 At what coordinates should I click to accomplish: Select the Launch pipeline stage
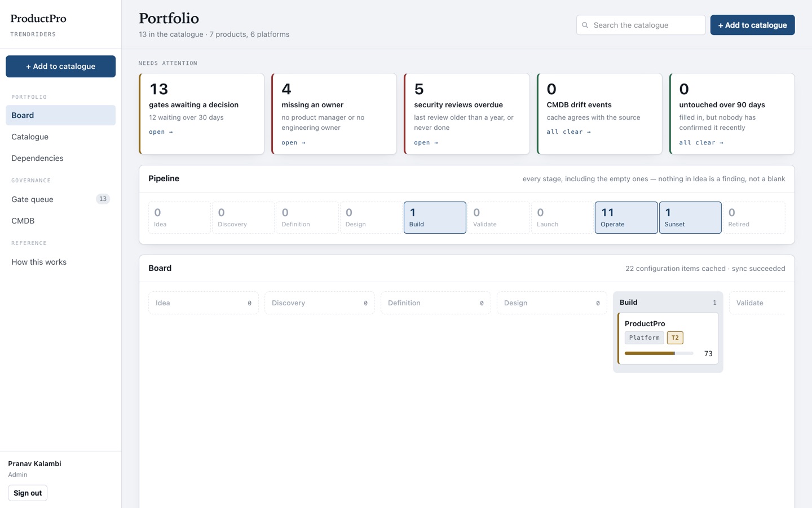click(562, 217)
